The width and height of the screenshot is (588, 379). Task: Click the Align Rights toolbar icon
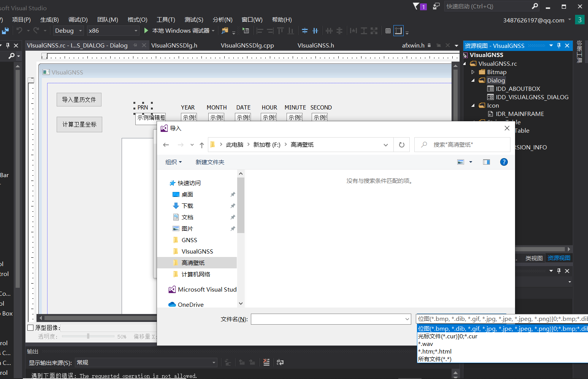[270, 31]
